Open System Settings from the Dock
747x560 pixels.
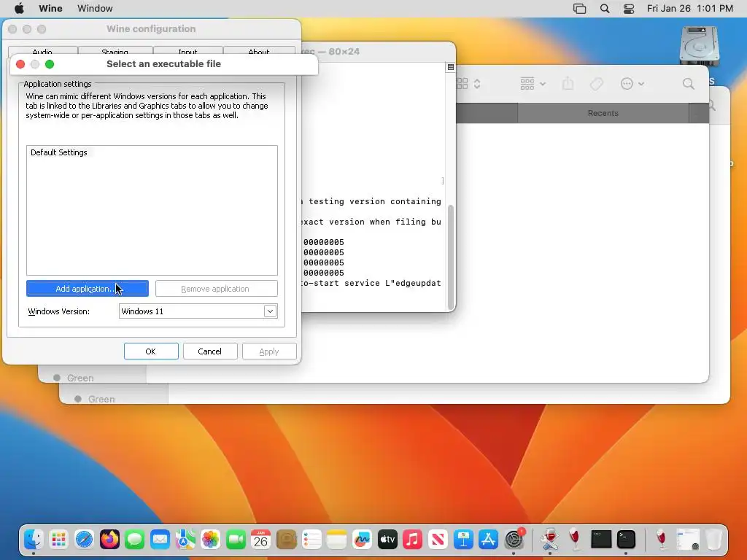(514, 540)
